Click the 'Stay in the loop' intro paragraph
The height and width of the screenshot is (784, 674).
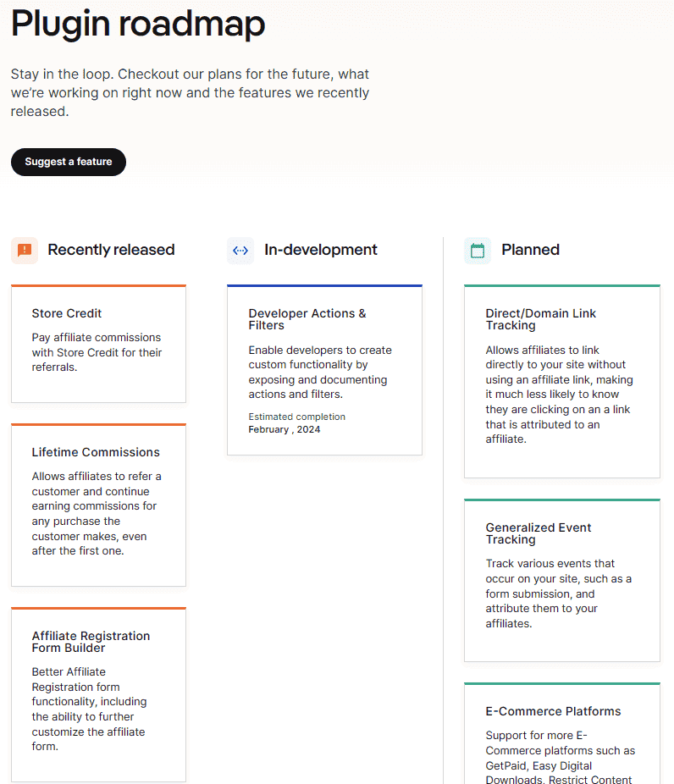(190, 92)
